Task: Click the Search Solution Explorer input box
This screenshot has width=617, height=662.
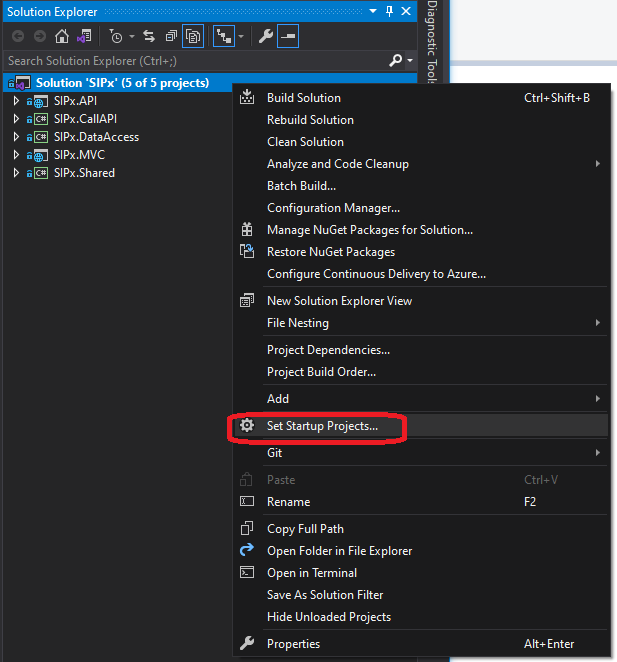Action: point(196,61)
